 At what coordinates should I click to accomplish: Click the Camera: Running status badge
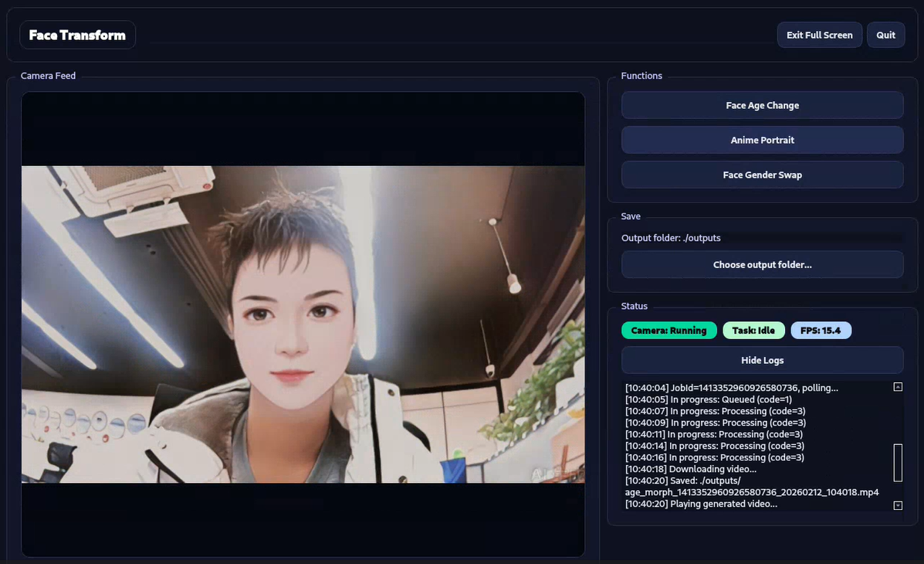pyautogui.click(x=668, y=331)
